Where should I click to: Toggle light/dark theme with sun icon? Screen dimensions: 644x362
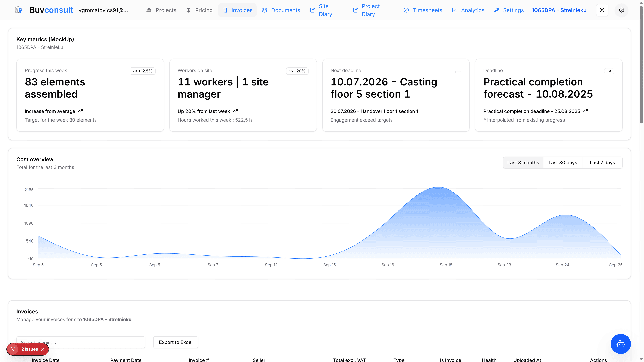[x=602, y=10]
